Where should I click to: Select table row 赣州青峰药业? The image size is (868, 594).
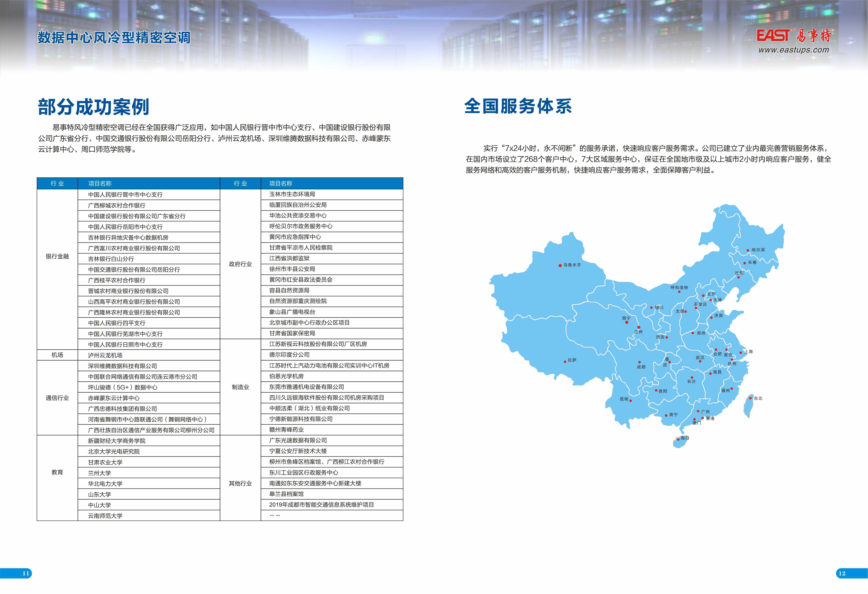[x=332, y=430]
